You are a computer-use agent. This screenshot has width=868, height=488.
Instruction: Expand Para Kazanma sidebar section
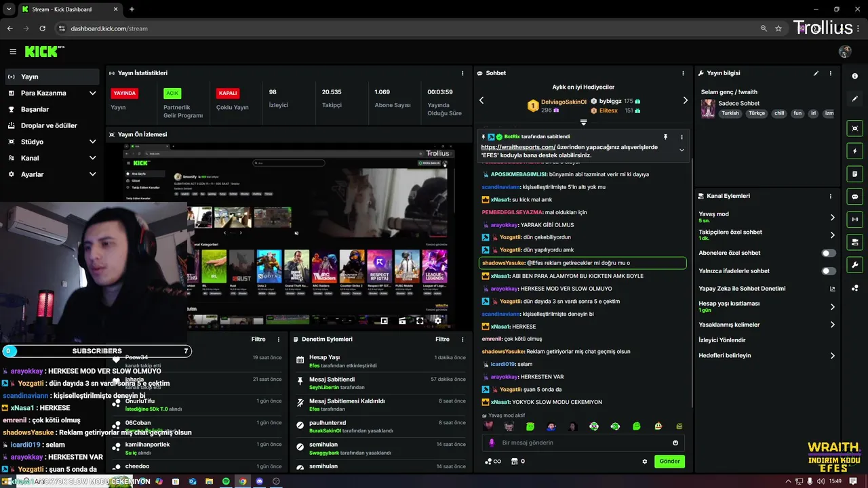[x=92, y=93]
